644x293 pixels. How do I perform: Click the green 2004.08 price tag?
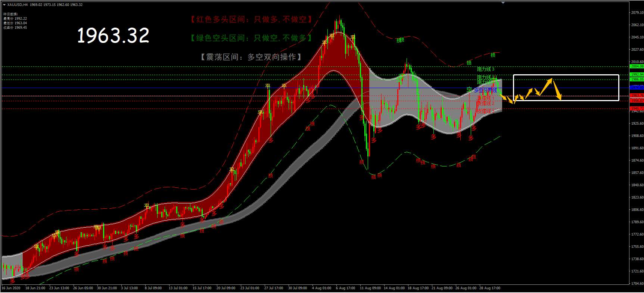pos(637,66)
